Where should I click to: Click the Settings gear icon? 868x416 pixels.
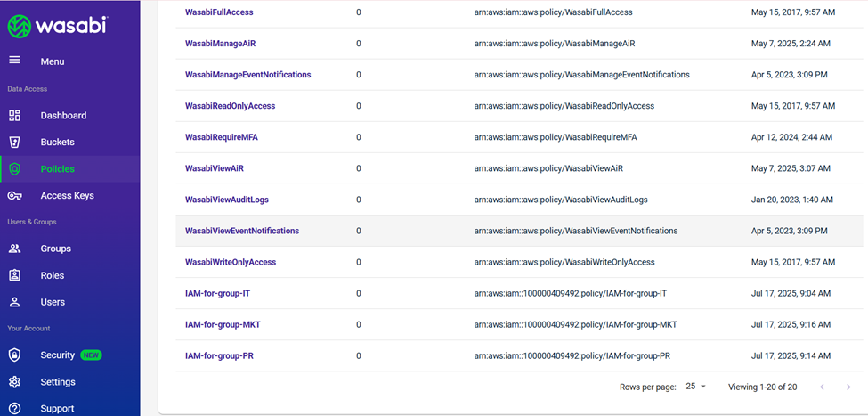14,382
